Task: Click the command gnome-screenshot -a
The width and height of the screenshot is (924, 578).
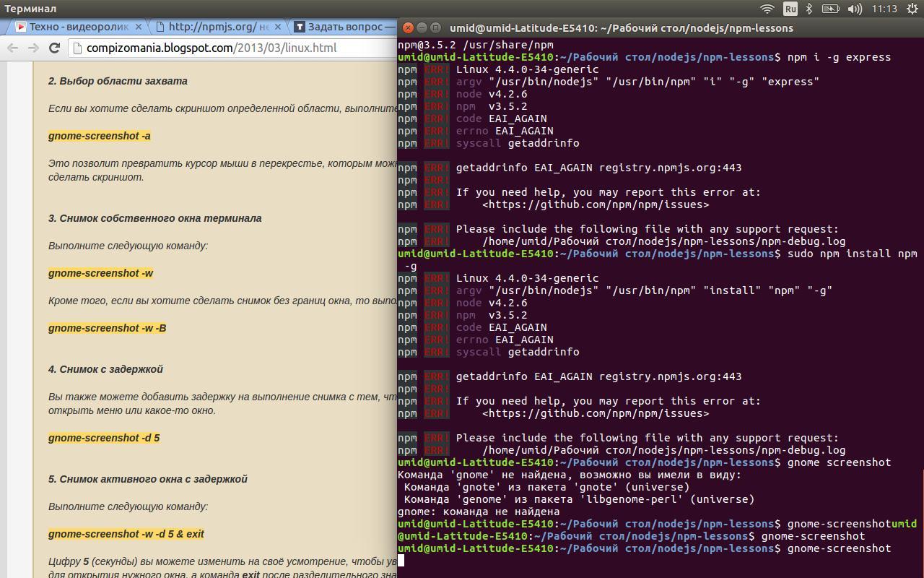Action: click(100, 136)
